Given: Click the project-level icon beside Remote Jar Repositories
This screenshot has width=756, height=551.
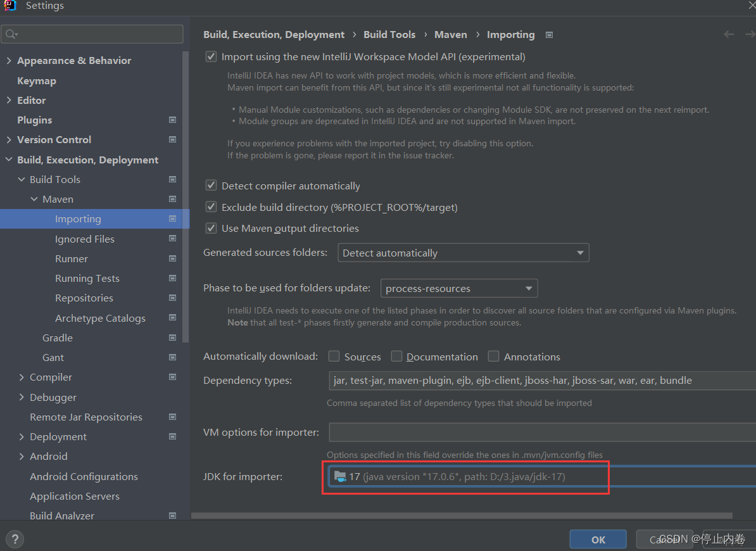Looking at the screenshot, I should pyautogui.click(x=173, y=417).
